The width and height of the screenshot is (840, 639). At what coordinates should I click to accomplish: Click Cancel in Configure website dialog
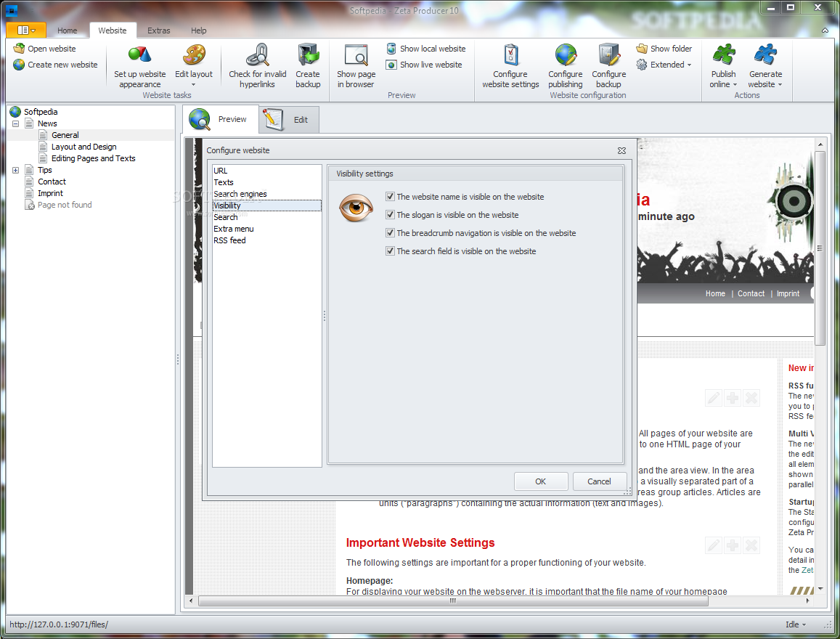[x=599, y=481]
